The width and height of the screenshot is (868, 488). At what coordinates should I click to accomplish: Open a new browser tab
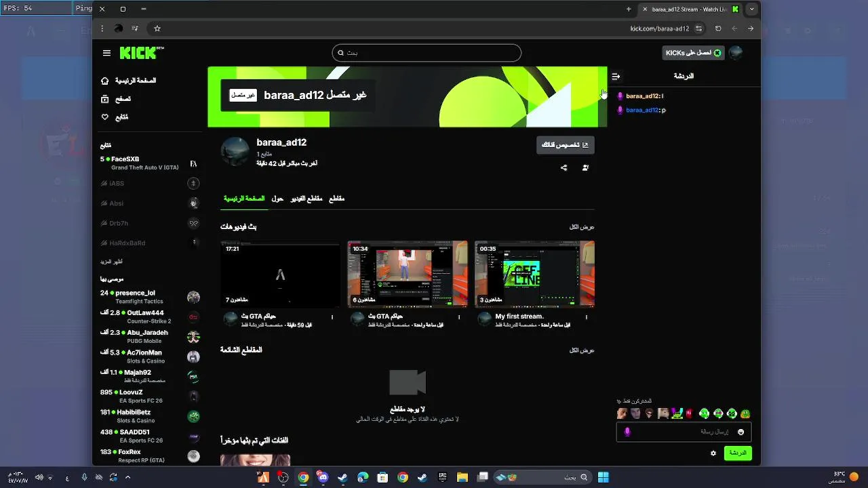coord(629,9)
